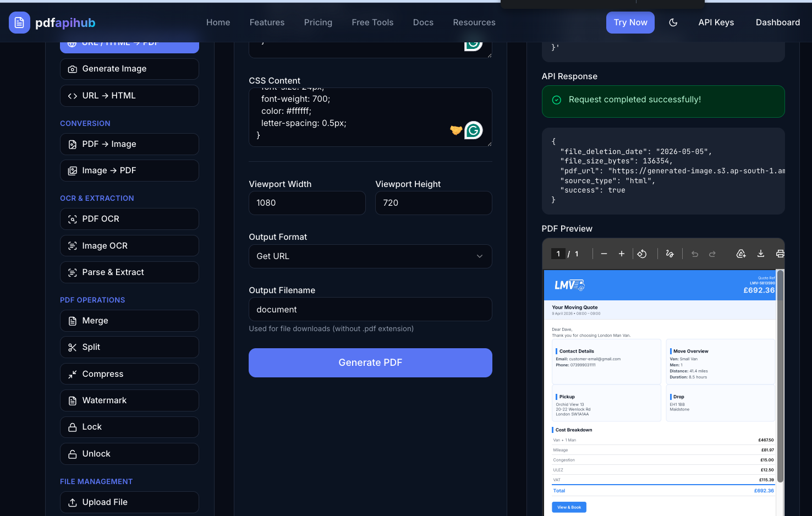Zoom in using the PDF preview plus icon
Screen dimensions: 812x516
[x=621, y=254]
